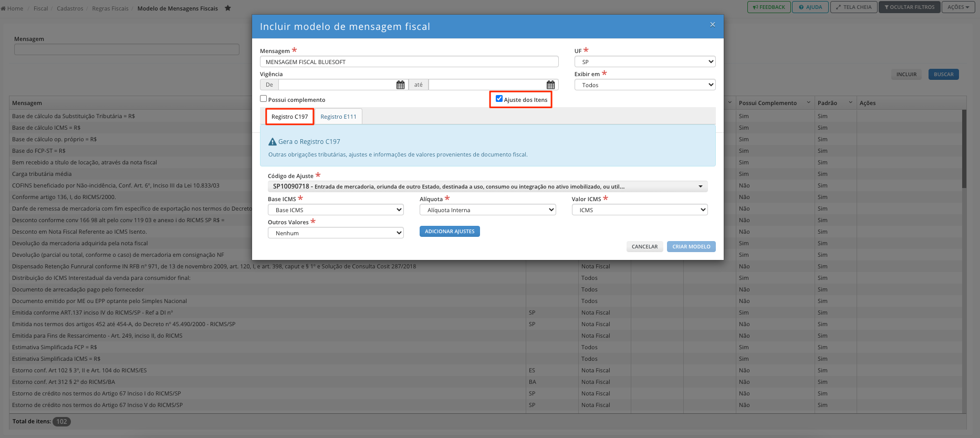980x438 pixels.
Task: Open the Código de Ajuste dropdown
Action: point(488,186)
